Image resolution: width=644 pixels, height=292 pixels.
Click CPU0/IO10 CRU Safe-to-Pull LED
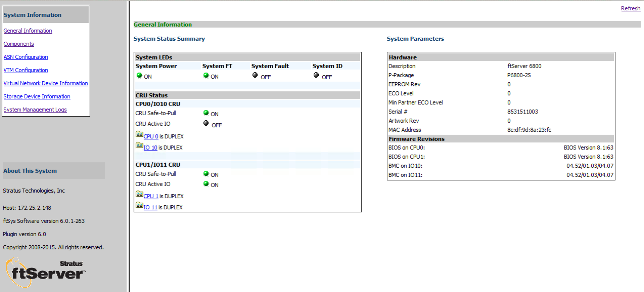206,113
